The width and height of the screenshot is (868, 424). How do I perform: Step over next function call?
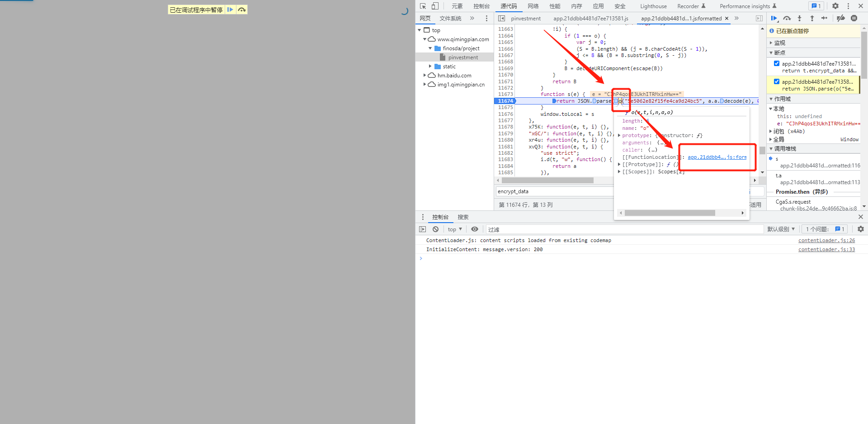(787, 18)
